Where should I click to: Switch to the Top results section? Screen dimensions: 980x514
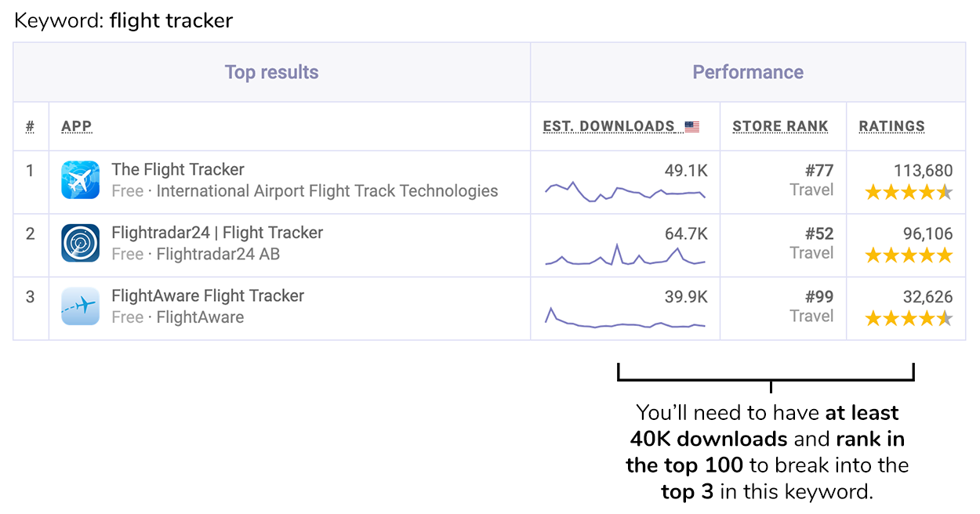pyautogui.click(x=271, y=71)
